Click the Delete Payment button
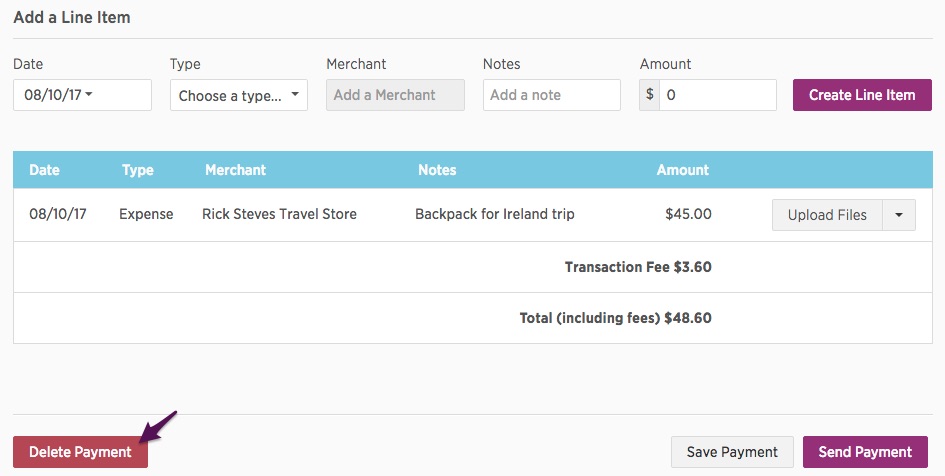 pyautogui.click(x=80, y=452)
